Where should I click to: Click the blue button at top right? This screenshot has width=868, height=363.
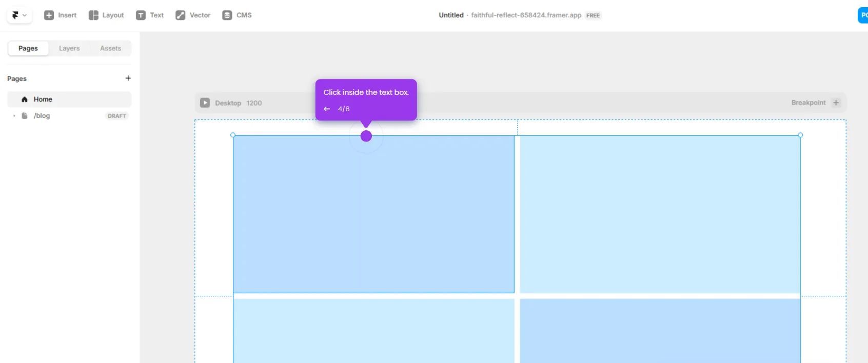tap(863, 15)
